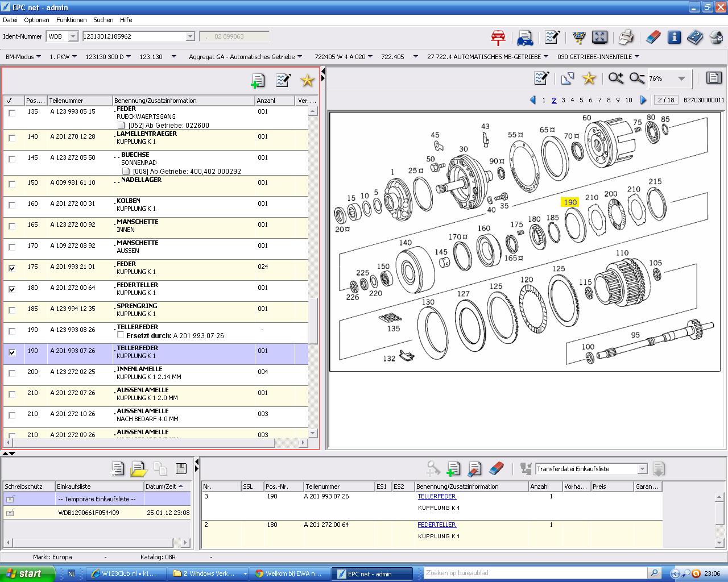728x582 pixels.
Task: Open the Hilfe menu
Action: click(x=126, y=20)
